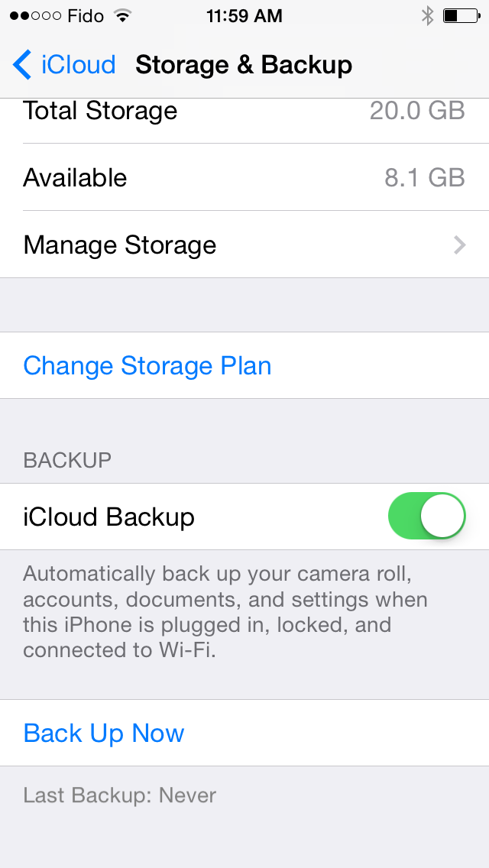The image size is (489, 868).
Task: Tap the Storage & Backup title
Action: pyautogui.click(x=244, y=65)
